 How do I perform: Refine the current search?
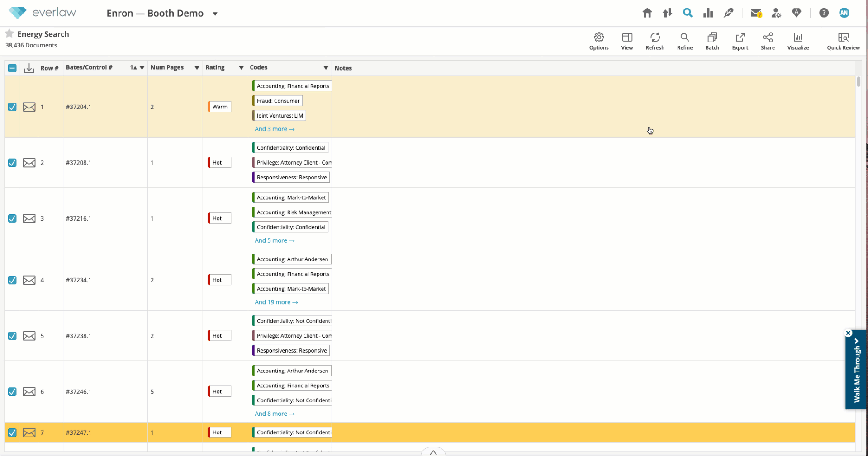685,41
